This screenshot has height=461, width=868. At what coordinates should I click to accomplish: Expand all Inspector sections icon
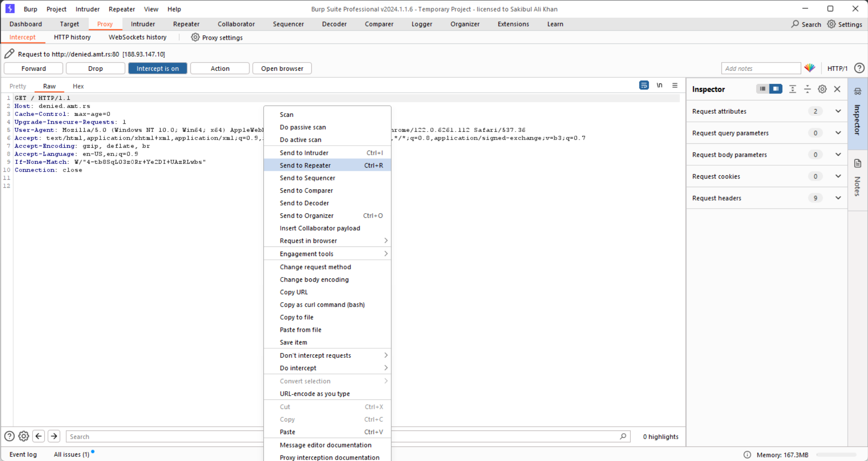793,89
